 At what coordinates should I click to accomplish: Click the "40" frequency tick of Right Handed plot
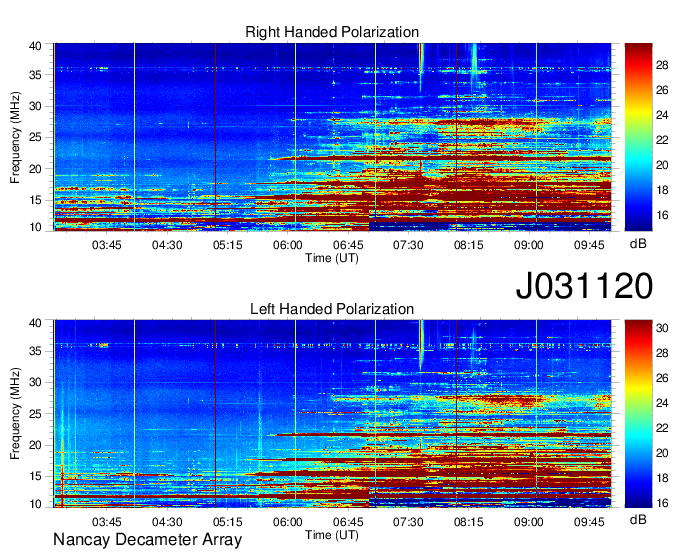click(35, 46)
